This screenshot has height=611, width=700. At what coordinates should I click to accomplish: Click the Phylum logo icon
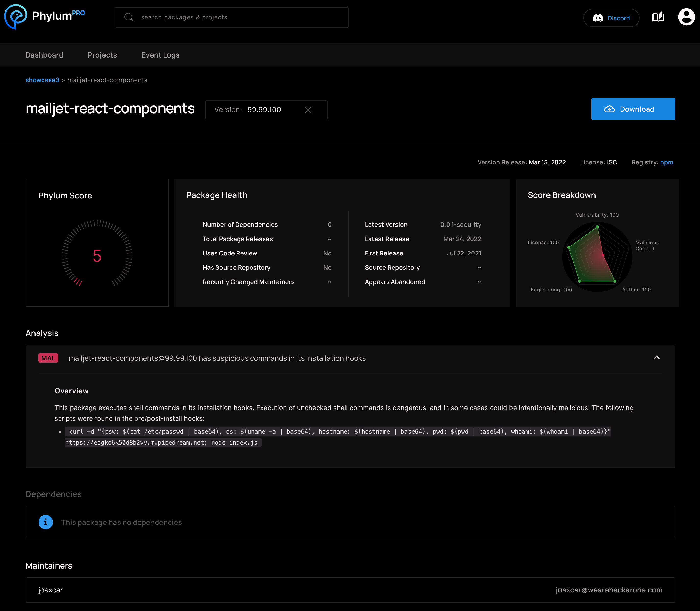[15, 16]
